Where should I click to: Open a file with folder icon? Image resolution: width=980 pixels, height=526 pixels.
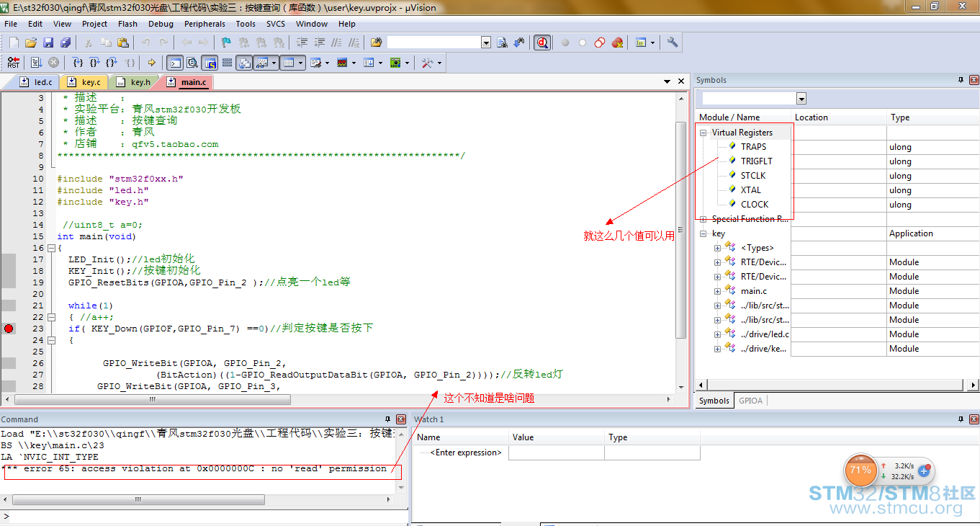click(31, 43)
